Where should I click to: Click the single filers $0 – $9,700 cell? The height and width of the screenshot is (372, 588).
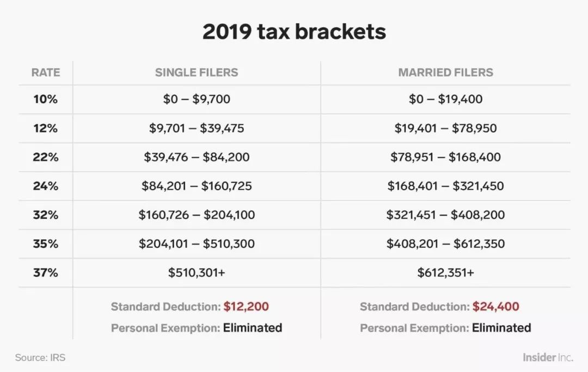(197, 99)
